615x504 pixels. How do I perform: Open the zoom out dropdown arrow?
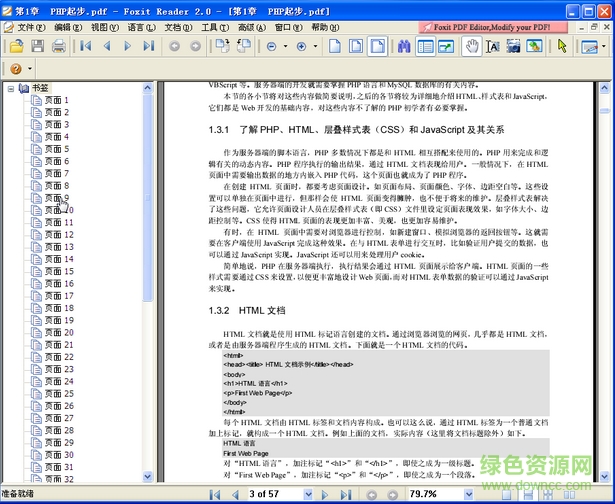(286, 46)
